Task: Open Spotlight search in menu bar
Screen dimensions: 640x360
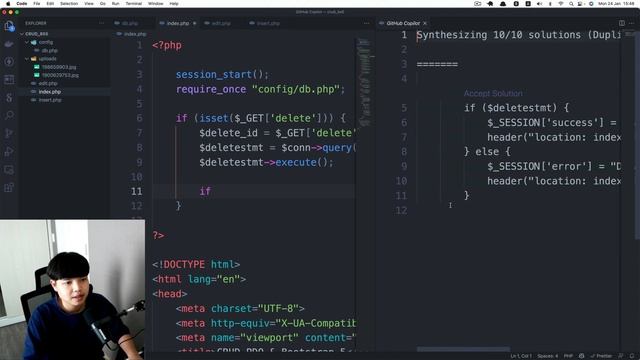Action: pyautogui.click(x=571, y=4)
